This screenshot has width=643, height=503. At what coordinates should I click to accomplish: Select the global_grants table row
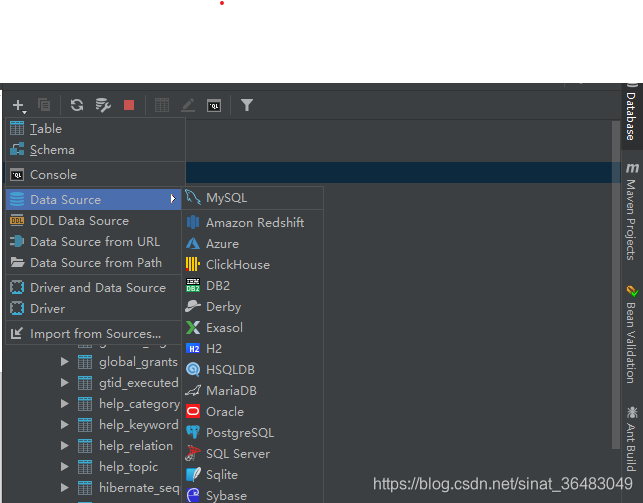pos(93,362)
